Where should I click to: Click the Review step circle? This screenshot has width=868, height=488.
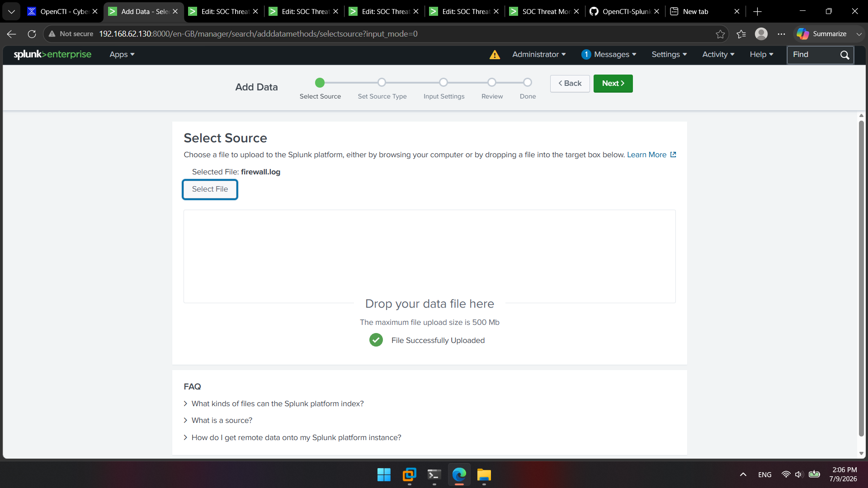click(x=492, y=82)
